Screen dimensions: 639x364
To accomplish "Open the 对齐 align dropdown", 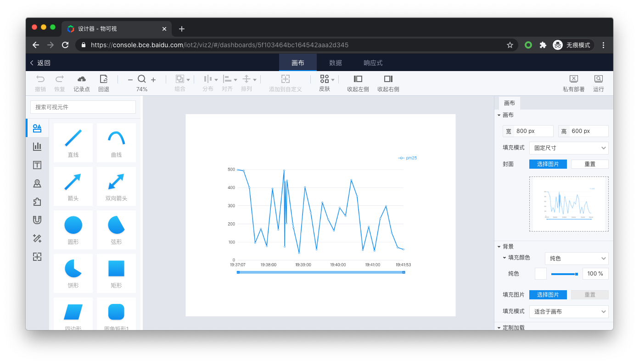I will point(235,79).
